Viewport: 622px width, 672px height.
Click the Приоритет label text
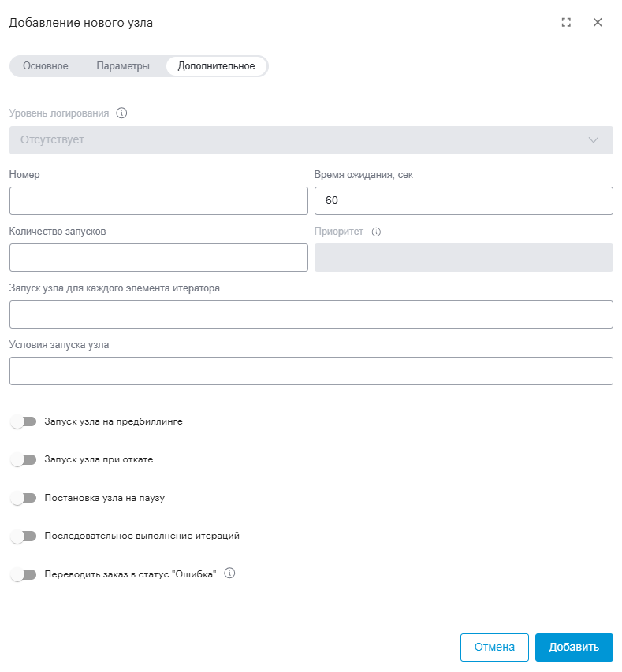click(x=339, y=232)
